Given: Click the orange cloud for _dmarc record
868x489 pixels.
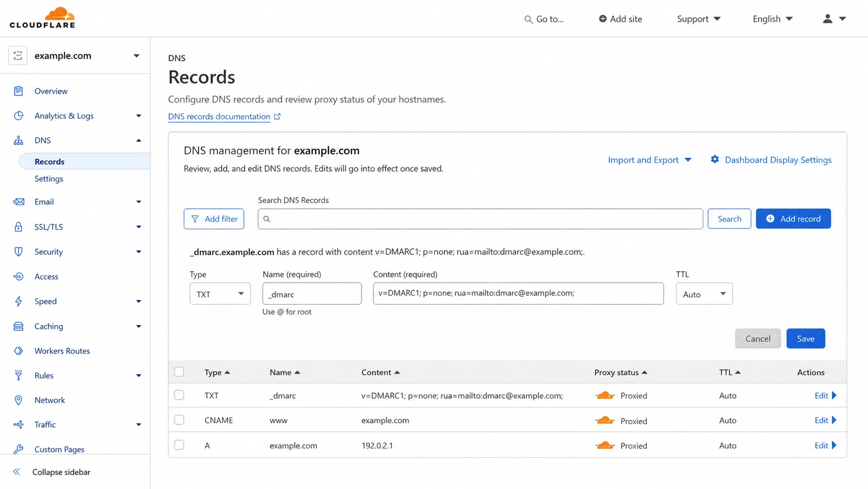Looking at the screenshot, I should pos(605,395).
